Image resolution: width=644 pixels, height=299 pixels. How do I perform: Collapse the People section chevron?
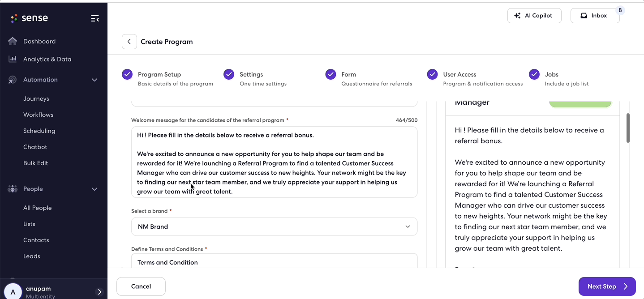[x=94, y=189]
